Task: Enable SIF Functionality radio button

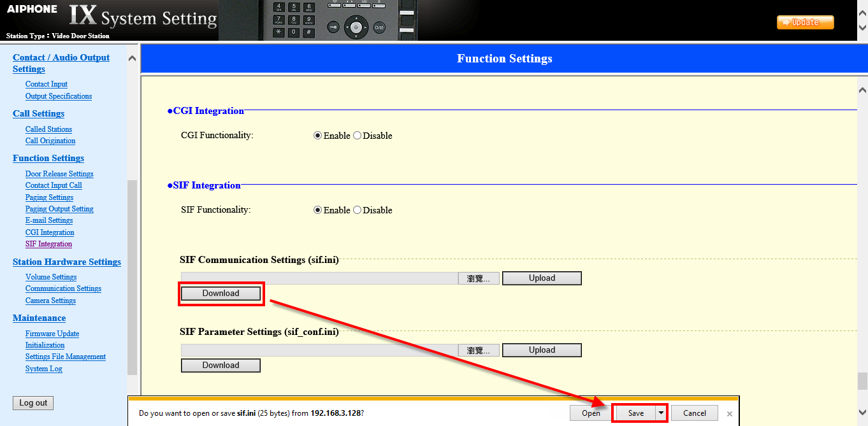Action: (x=317, y=210)
